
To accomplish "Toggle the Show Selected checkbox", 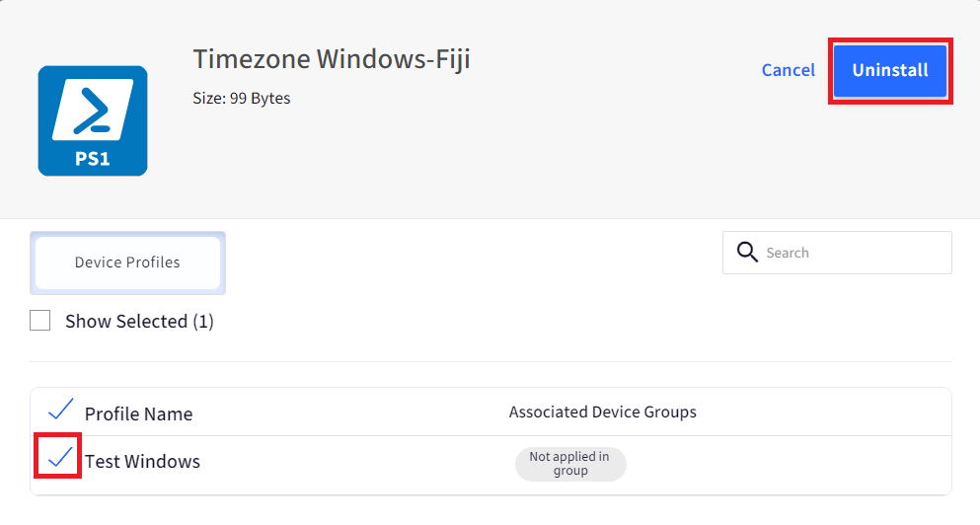I will 40,321.
